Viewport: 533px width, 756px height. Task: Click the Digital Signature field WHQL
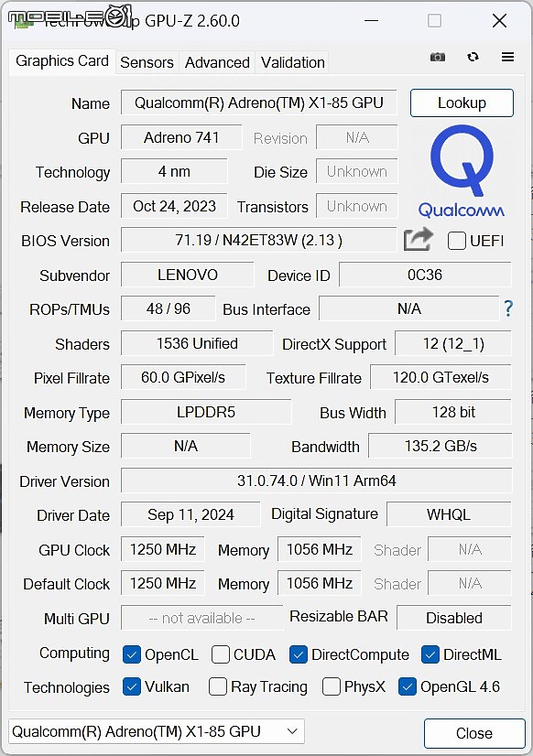[449, 514]
